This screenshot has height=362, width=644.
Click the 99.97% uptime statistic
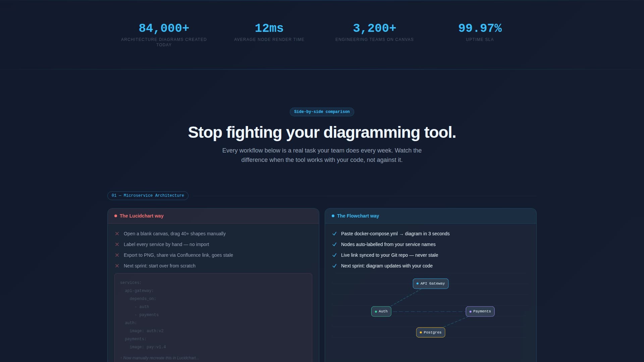(480, 28)
